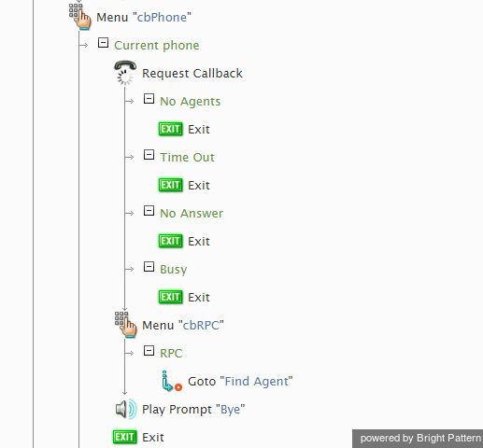Select the Play Prompt speaker icon
The height and width of the screenshot is (448, 483).
coord(126,409)
